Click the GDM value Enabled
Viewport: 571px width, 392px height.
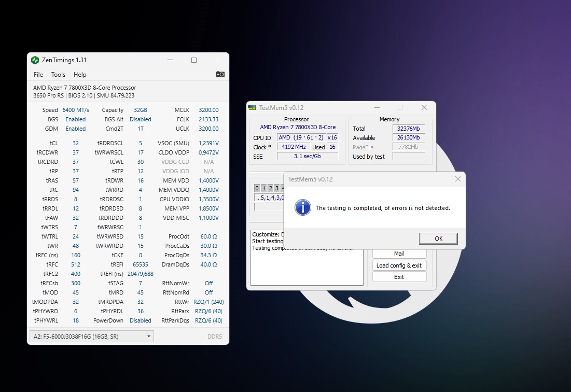76,129
